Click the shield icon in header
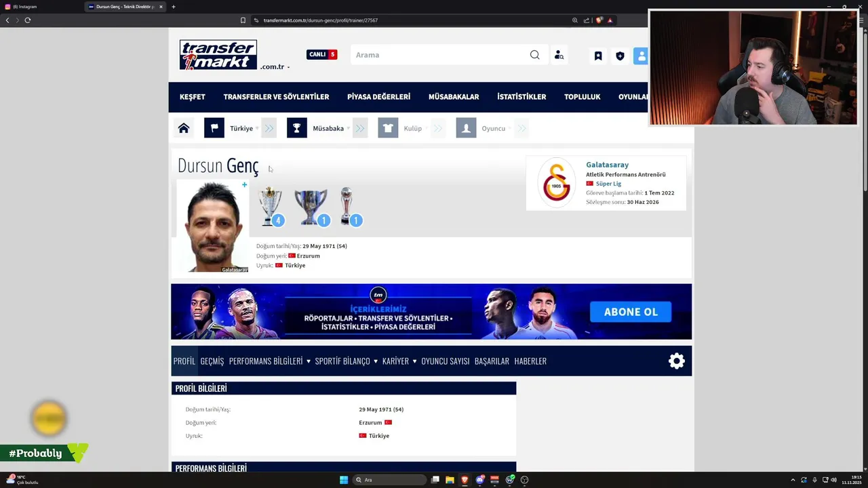This screenshot has width=868, height=488. pyautogui.click(x=620, y=56)
